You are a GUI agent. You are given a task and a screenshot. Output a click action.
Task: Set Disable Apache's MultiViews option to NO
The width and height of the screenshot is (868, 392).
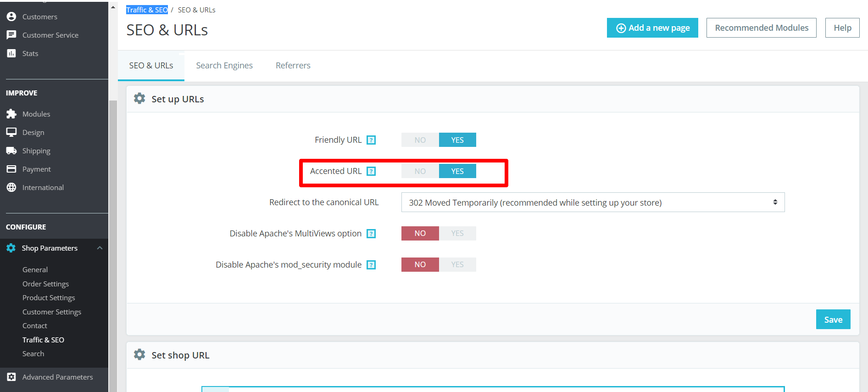pos(420,233)
